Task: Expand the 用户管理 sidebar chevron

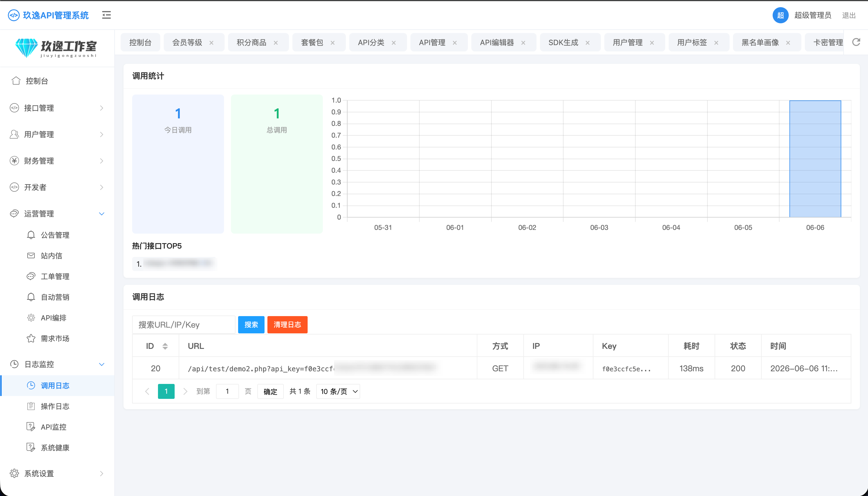Action: tap(101, 134)
